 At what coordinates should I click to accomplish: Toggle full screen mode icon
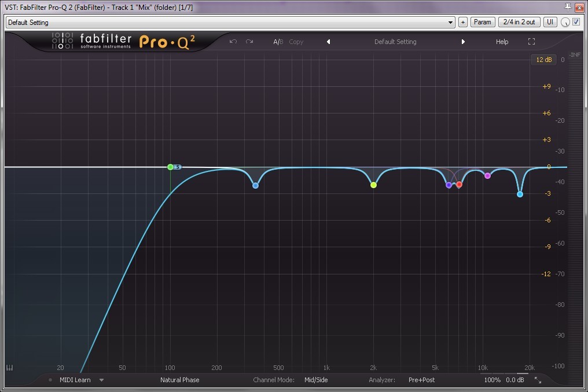coord(531,42)
